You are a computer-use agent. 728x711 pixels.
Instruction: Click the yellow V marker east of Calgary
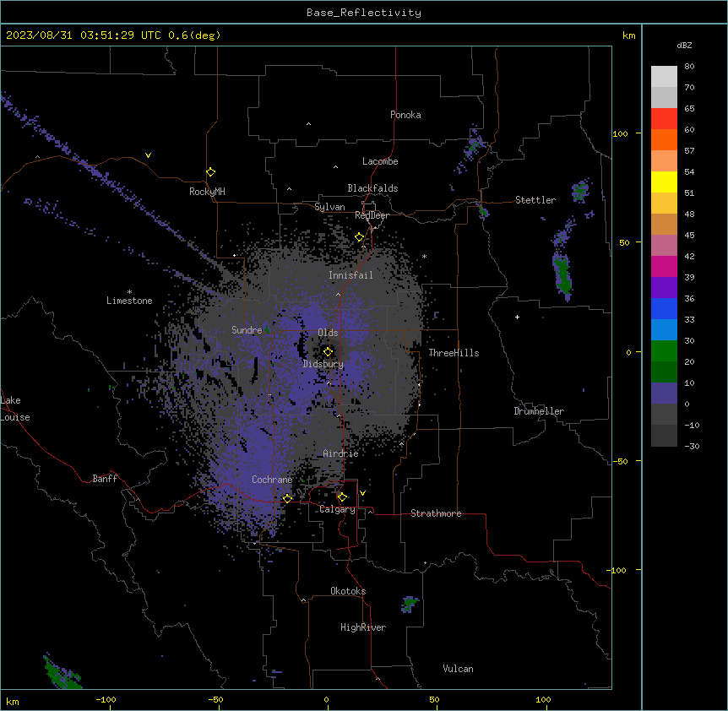coord(362,493)
